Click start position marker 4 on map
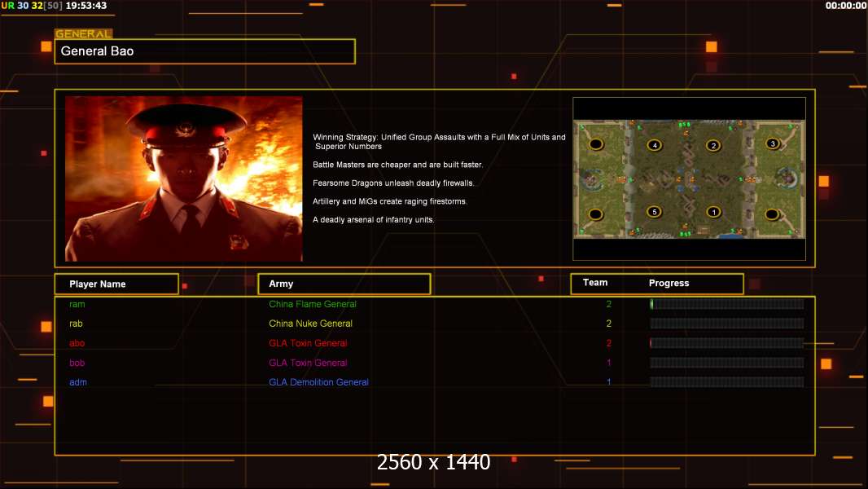 (655, 145)
